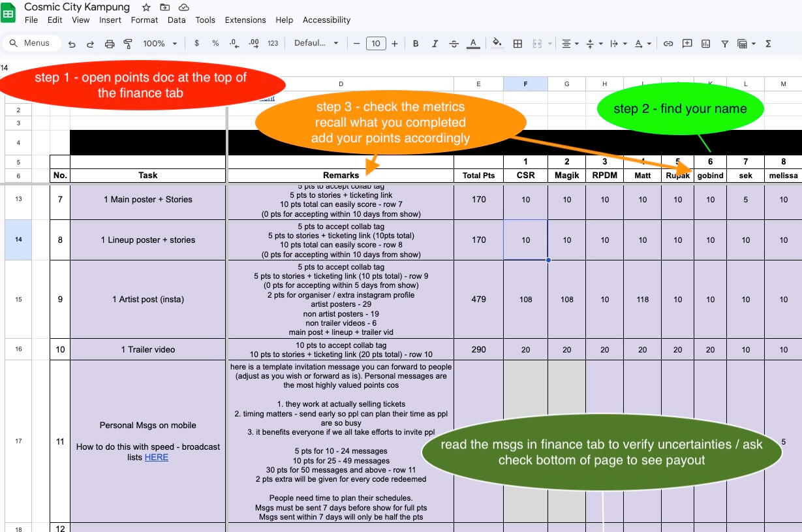Toggle italic formatting
802x532 pixels.
[435, 44]
